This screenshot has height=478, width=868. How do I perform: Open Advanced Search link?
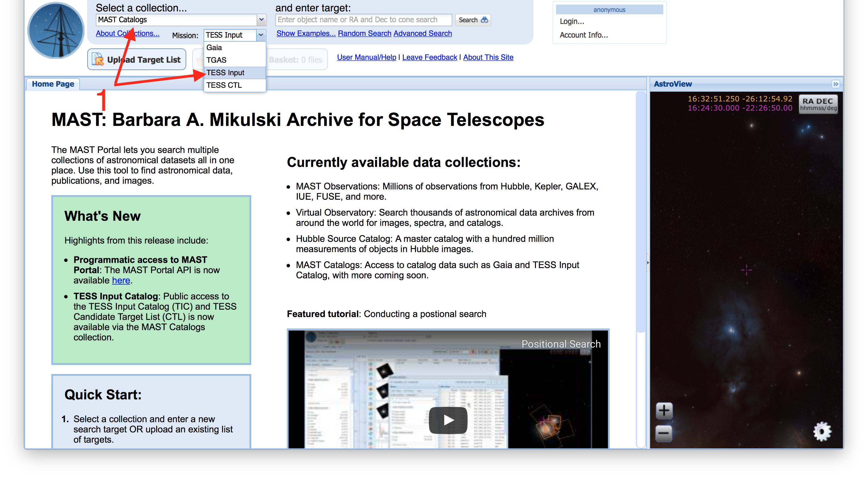pos(423,33)
